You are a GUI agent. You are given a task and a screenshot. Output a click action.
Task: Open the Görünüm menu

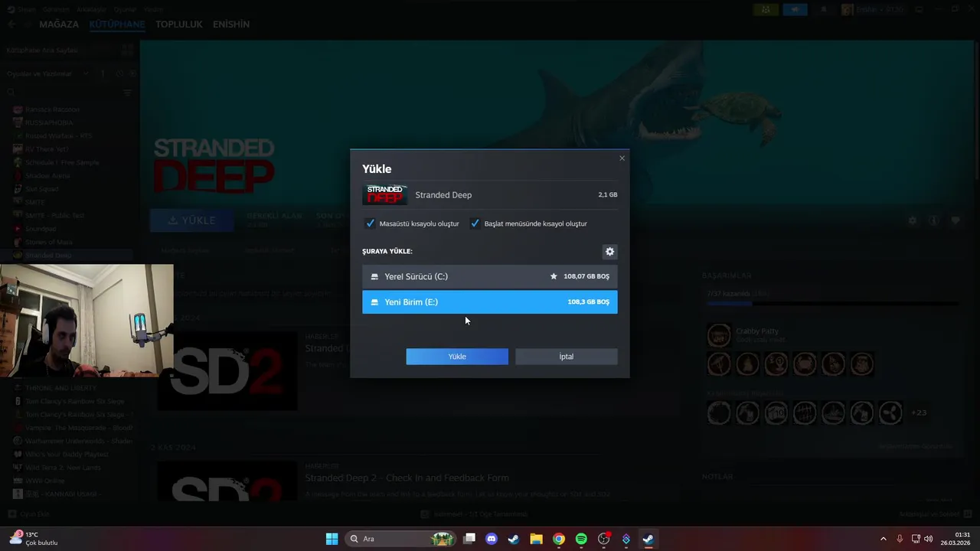tap(55, 9)
